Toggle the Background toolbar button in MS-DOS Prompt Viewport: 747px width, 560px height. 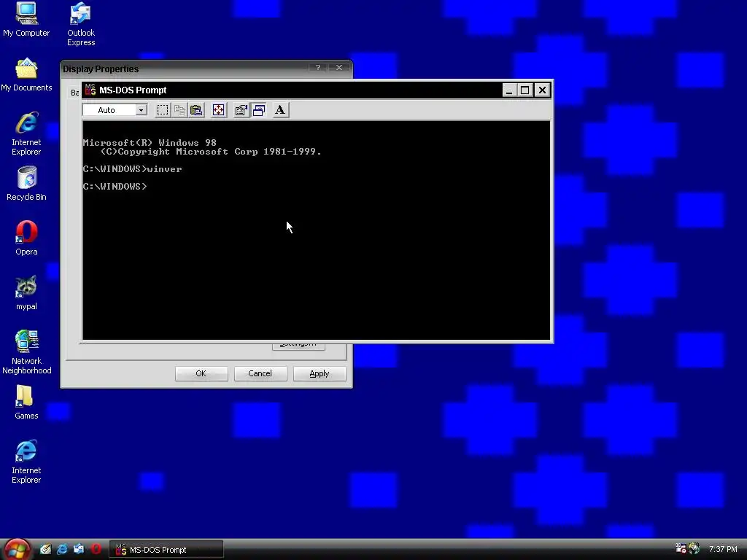[x=259, y=110]
